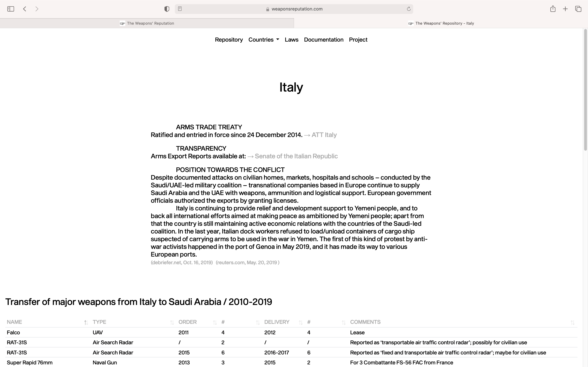Click the weaponsreputation.com address field

297,9
